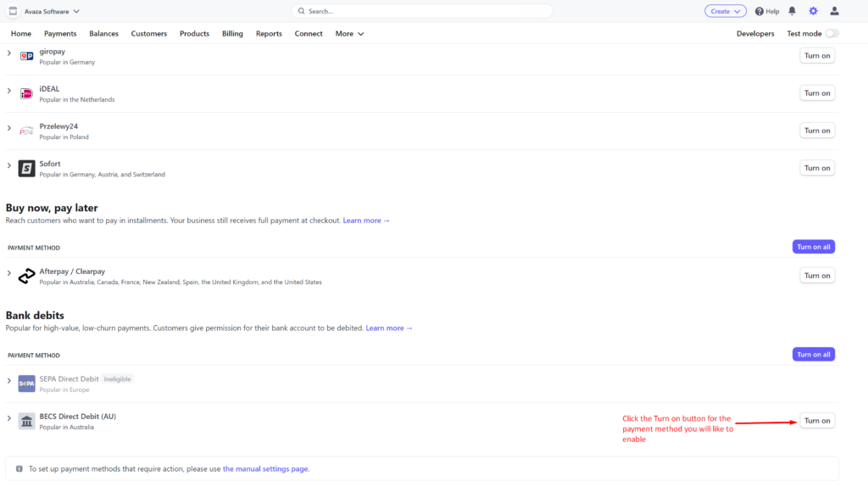Click the text 'Popular in Poland'
Screen dimensions: 868x487
[x=64, y=137]
